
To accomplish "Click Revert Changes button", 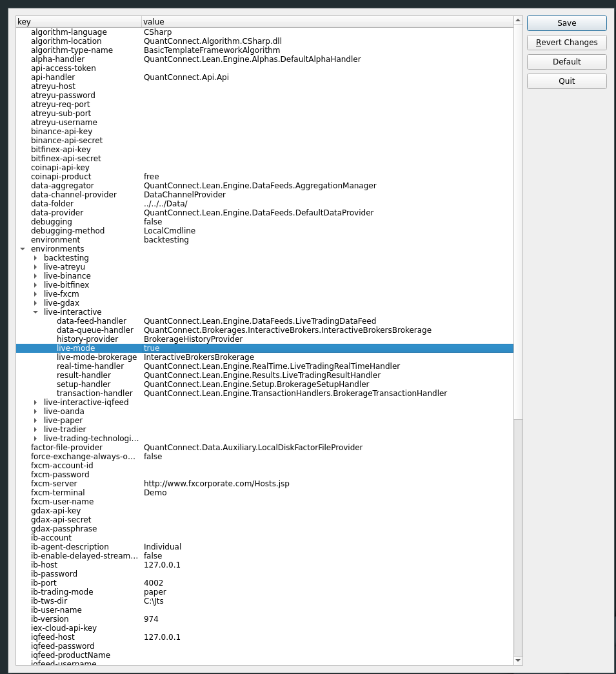I will 566,43.
